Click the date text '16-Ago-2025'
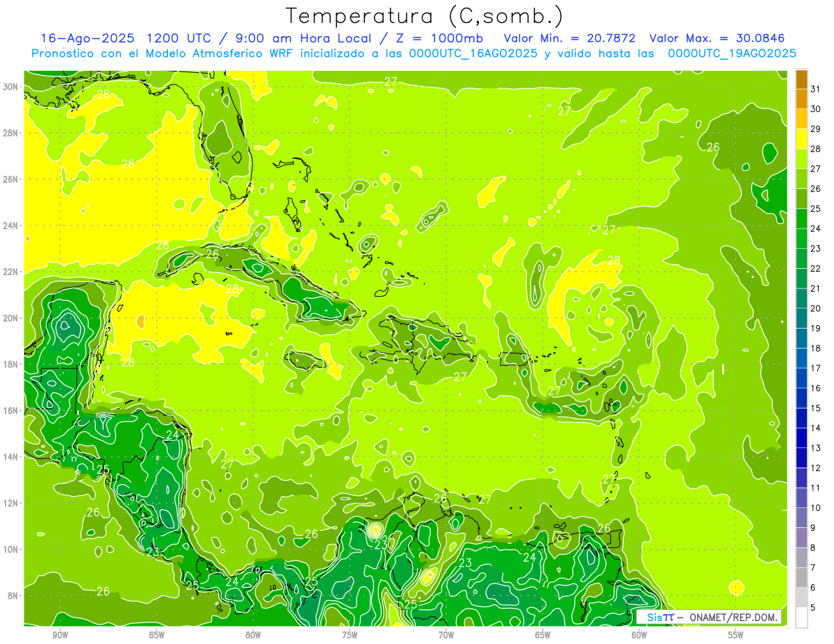The image size is (834, 644). click(x=88, y=38)
